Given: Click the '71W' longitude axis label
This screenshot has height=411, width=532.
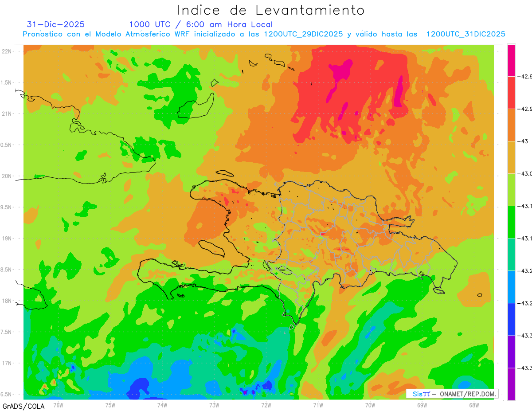Looking at the screenshot, I should pyautogui.click(x=318, y=405).
